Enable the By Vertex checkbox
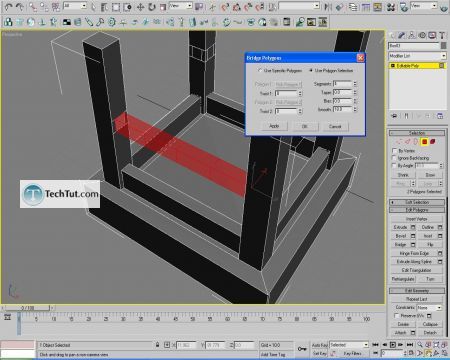450x360 pixels. click(395, 151)
